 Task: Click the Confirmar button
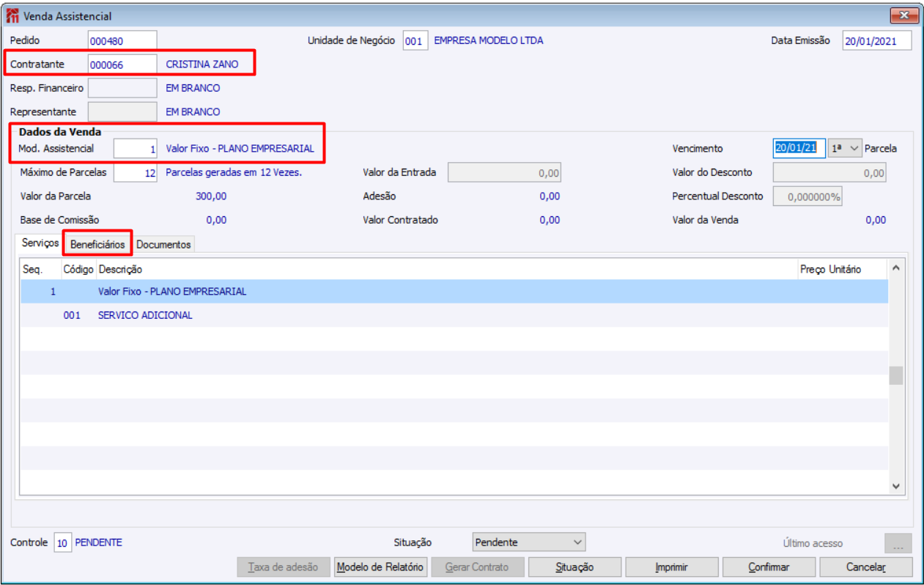(x=769, y=567)
